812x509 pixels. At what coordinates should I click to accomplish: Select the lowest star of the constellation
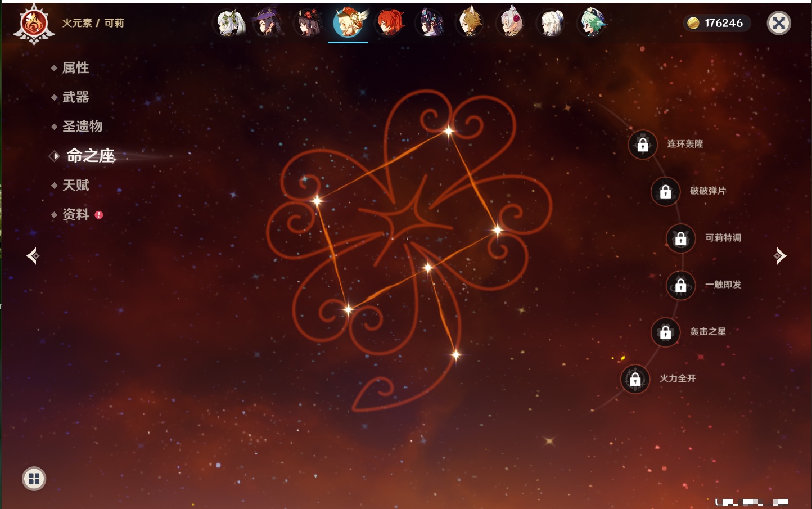coord(456,354)
